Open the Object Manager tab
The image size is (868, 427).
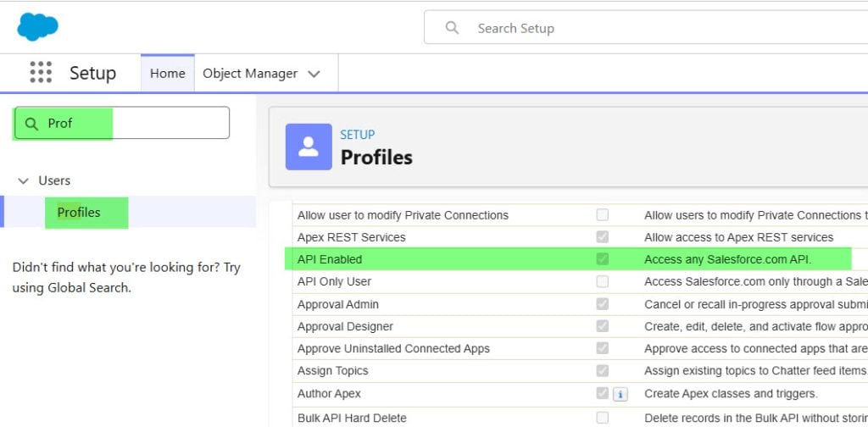(250, 74)
